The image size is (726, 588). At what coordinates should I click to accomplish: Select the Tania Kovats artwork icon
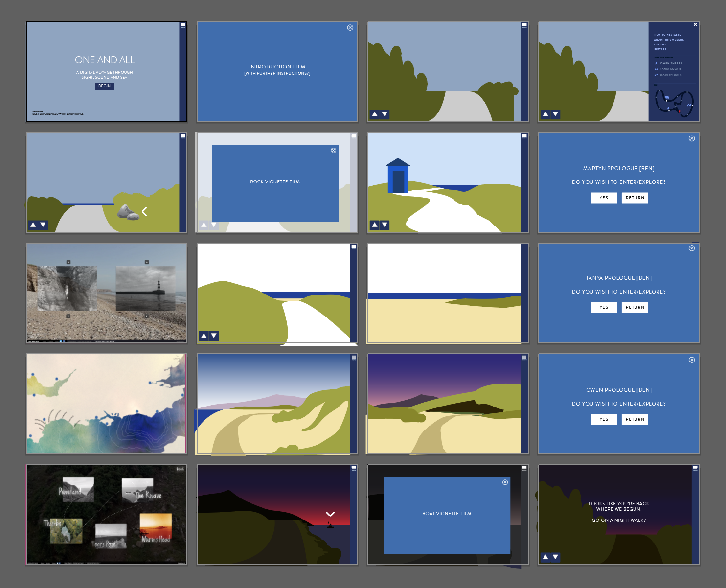pos(656,69)
